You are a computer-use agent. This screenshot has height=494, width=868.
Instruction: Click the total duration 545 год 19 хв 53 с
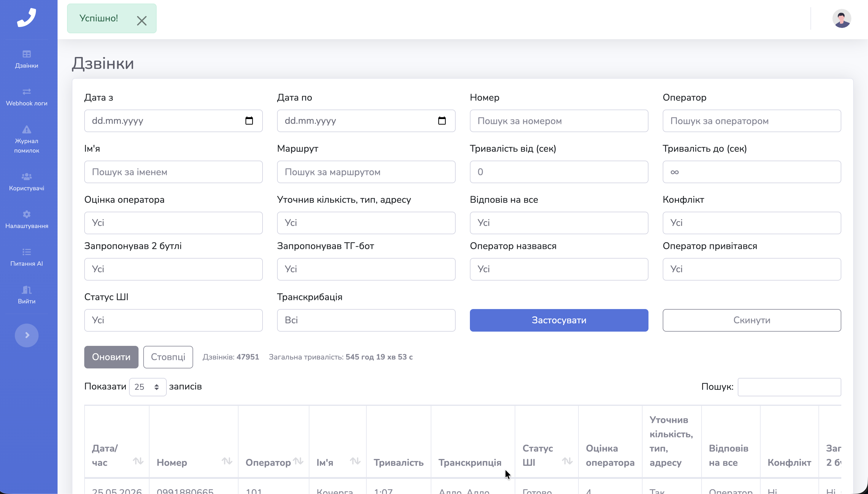[379, 357]
